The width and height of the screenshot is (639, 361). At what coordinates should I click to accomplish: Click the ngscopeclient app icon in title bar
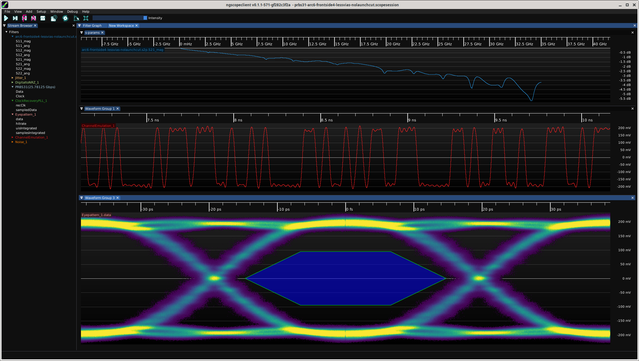4,4
